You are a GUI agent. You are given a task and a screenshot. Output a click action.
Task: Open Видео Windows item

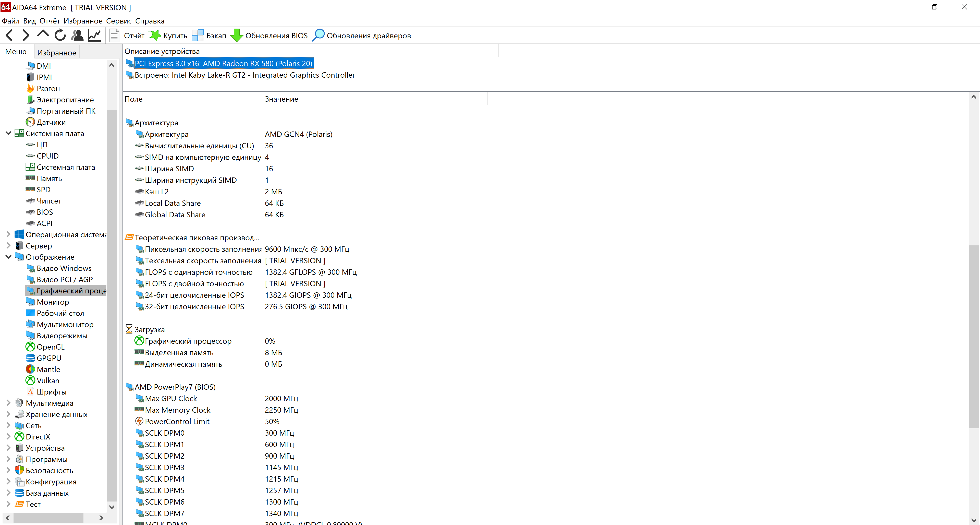(59, 268)
